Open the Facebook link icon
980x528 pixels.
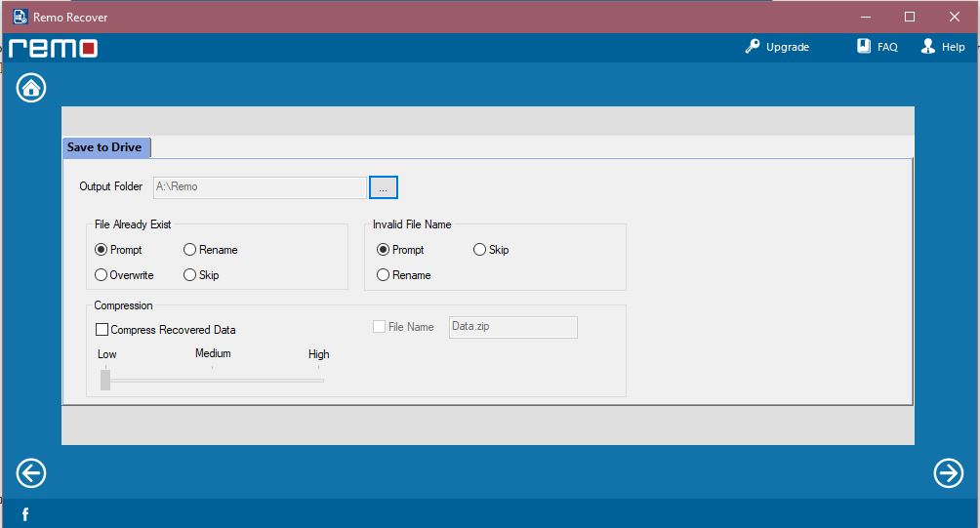pyautogui.click(x=25, y=514)
